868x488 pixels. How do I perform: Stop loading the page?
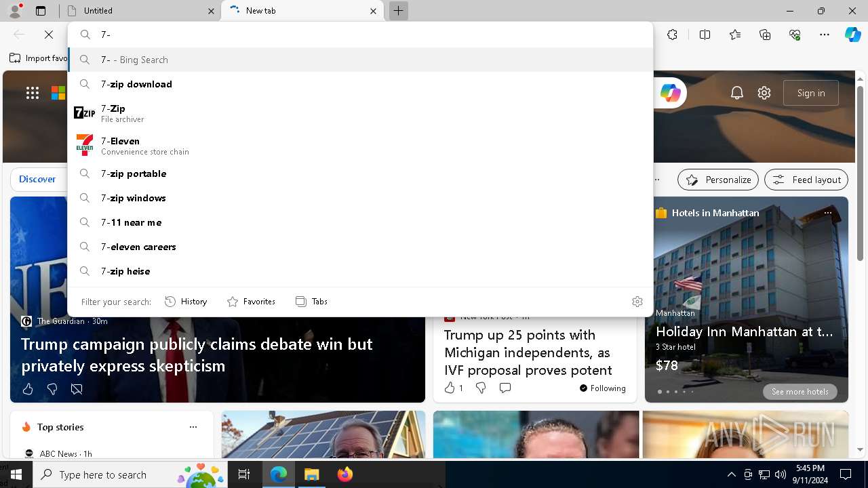click(49, 35)
